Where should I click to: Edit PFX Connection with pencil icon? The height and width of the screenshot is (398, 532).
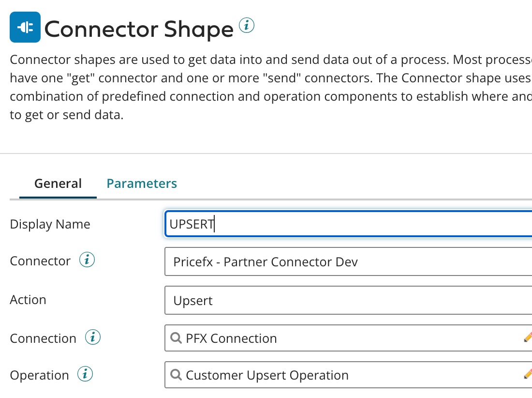tap(528, 337)
